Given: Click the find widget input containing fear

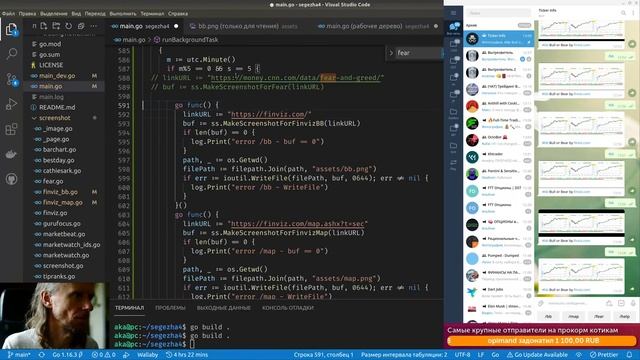Looking at the screenshot, I should pyautogui.click(x=418, y=53).
